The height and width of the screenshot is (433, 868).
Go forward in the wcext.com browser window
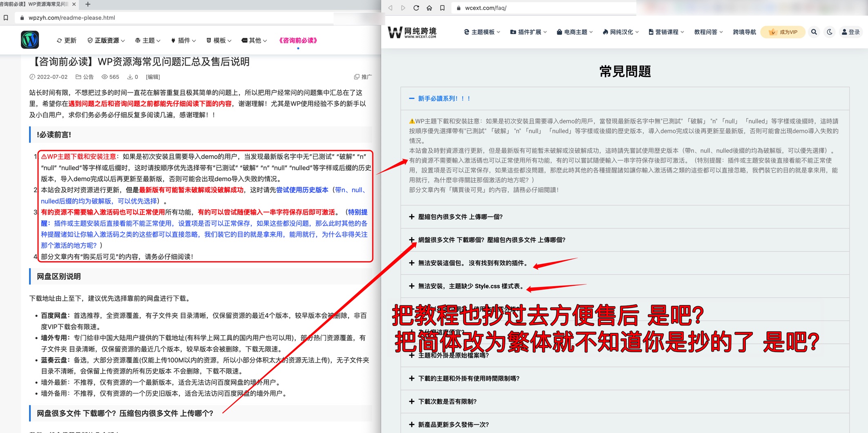coord(403,8)
